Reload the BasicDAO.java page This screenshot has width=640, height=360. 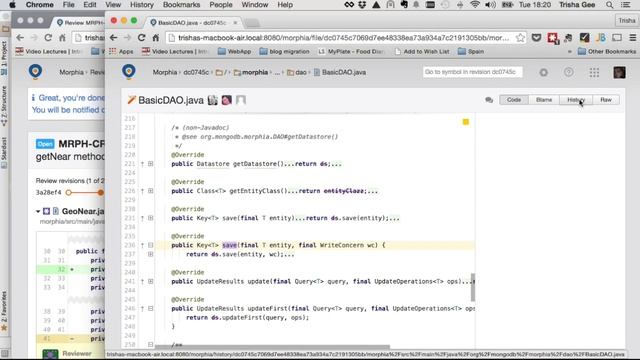pos(141,38)
